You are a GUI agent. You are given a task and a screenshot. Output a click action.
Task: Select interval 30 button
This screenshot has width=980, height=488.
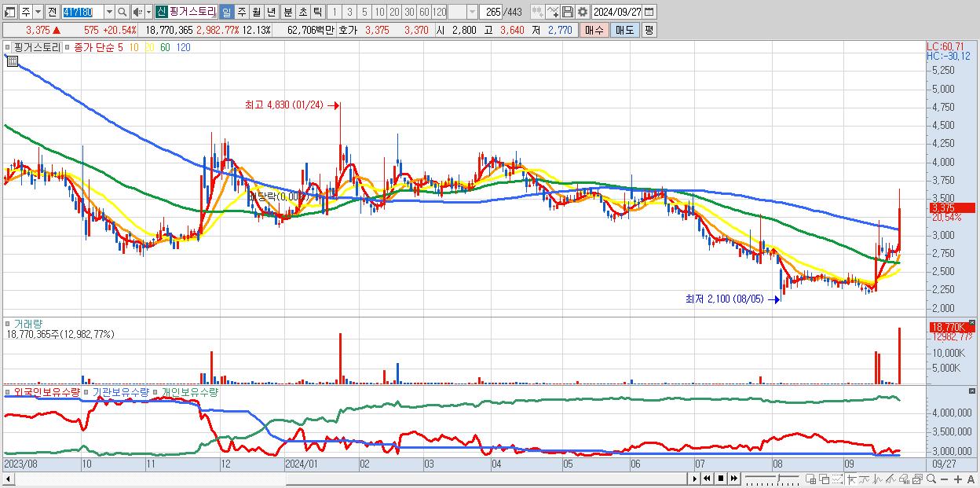tap(409, 12)
